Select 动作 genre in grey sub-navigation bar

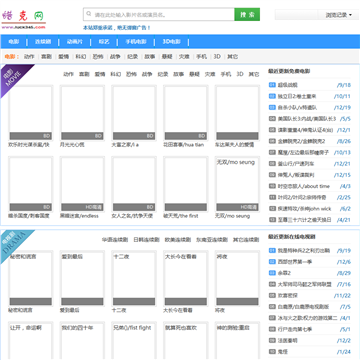(x=29, y=57)
